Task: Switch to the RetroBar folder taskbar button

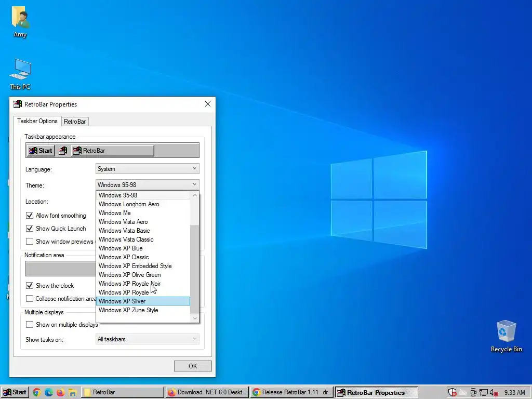Action: tap(123, 392)
